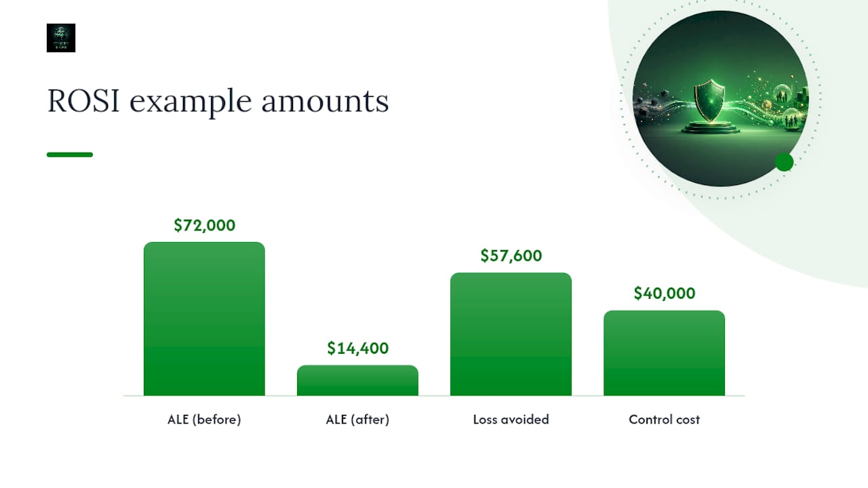Click the ALE (before) axis label

(x=204, y=420)
